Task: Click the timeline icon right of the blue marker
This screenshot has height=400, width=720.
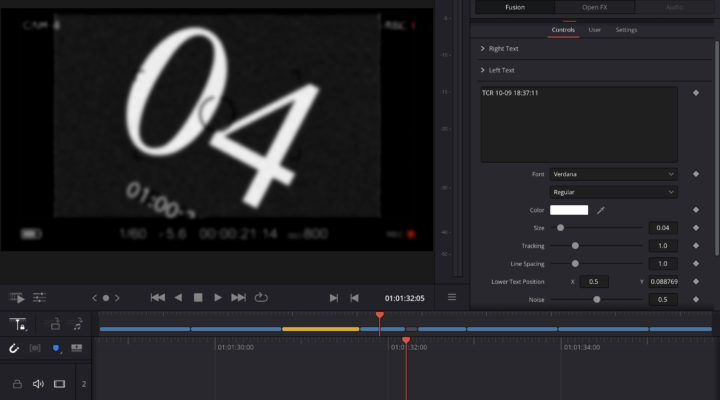Action: point(76,348)
